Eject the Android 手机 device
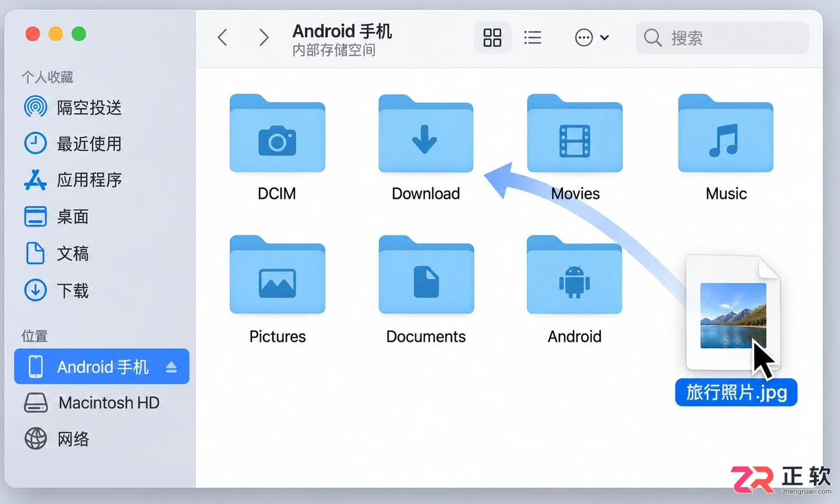The image size is (840, 504). click(x=171, y=367)
